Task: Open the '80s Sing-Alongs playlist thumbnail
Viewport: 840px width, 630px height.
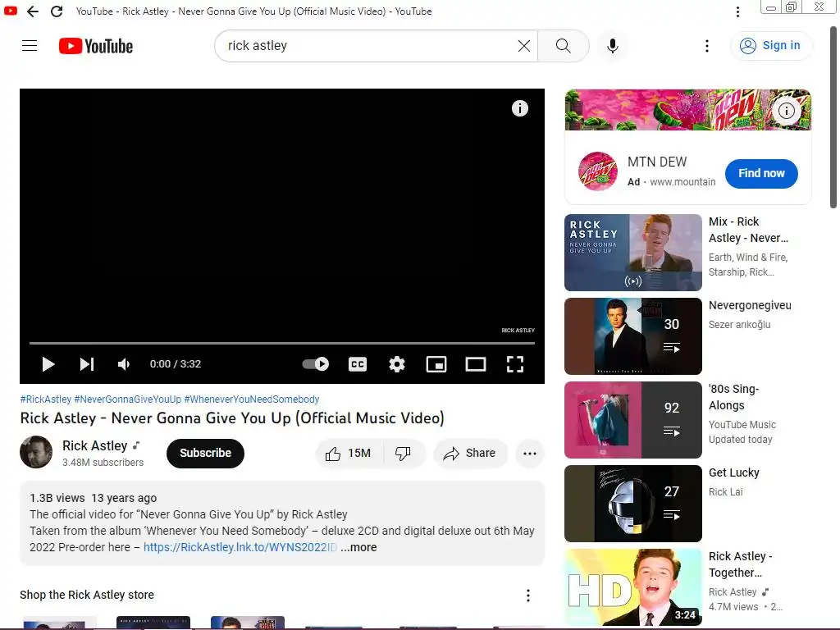Action: [x=632, y=419]
